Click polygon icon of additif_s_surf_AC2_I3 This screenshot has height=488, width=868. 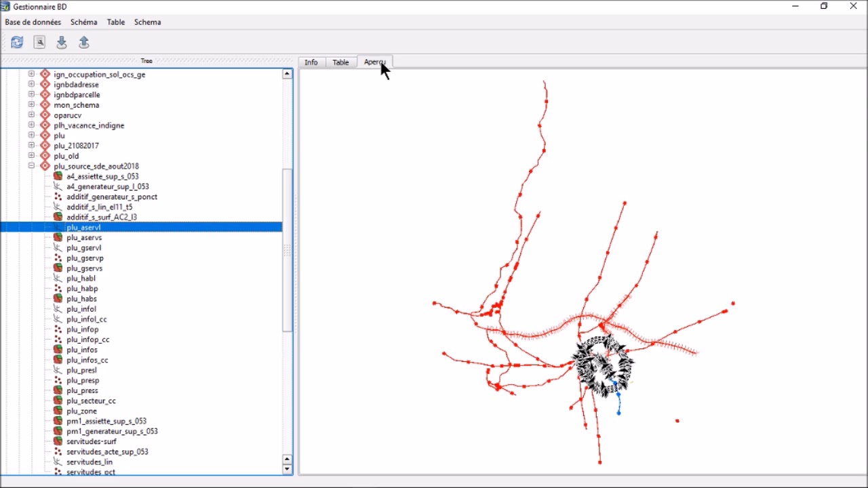[58, 217]
